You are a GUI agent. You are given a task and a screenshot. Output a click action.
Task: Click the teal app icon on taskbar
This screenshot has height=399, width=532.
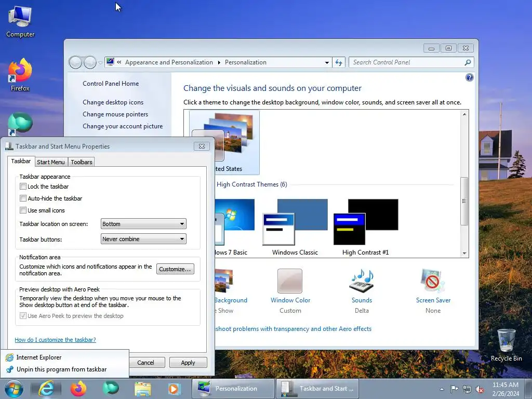[111, 389]
